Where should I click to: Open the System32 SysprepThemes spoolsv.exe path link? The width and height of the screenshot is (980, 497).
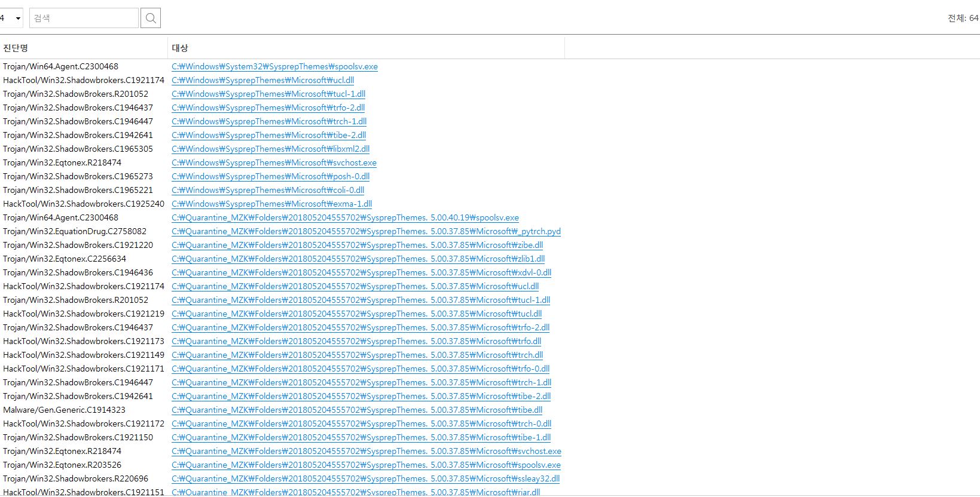[x=274, y=66]
